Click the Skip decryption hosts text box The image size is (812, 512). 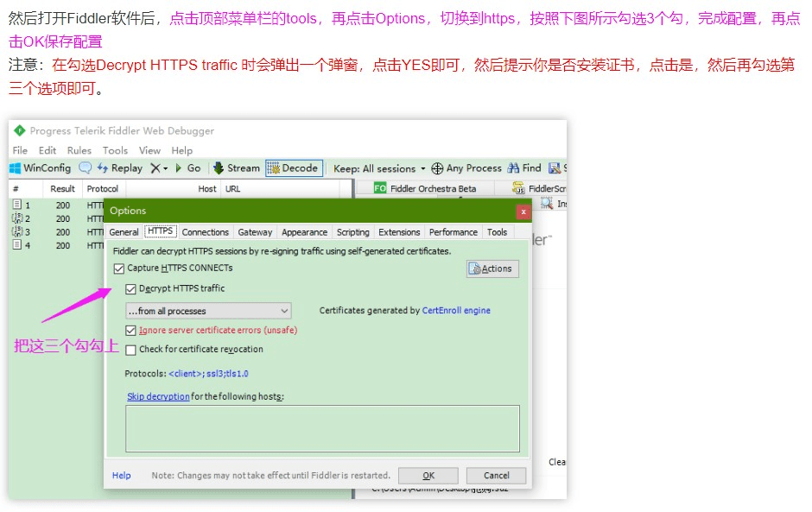322,428
